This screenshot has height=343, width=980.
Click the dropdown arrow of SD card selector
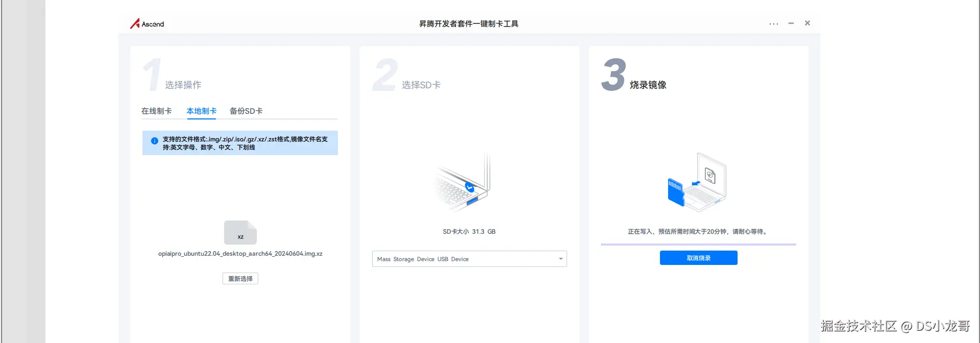[560, 259]
